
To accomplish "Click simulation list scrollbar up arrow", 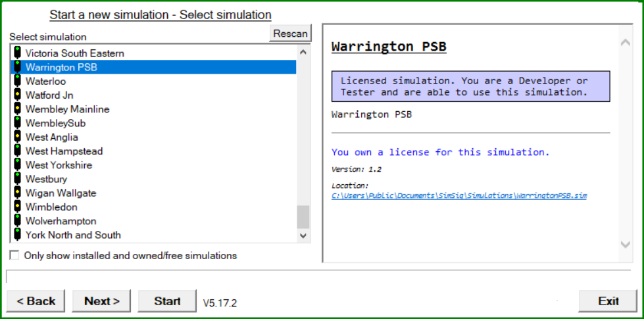I will tap(303, 52).
